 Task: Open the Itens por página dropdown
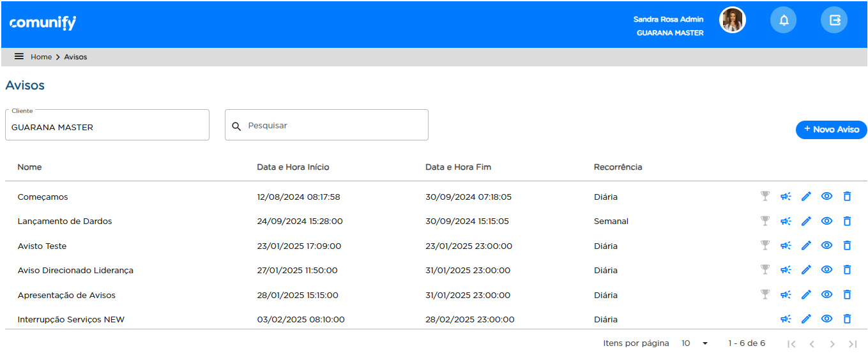695,343
